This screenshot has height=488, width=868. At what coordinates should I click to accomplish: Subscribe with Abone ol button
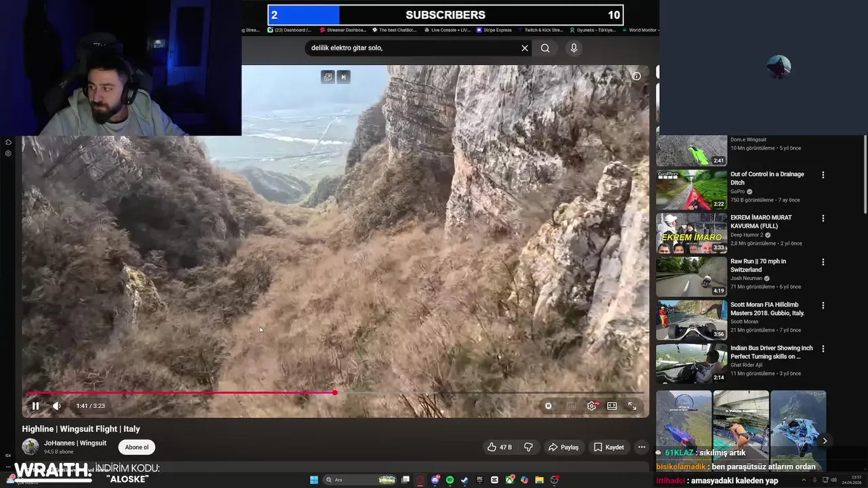[136, 447]
